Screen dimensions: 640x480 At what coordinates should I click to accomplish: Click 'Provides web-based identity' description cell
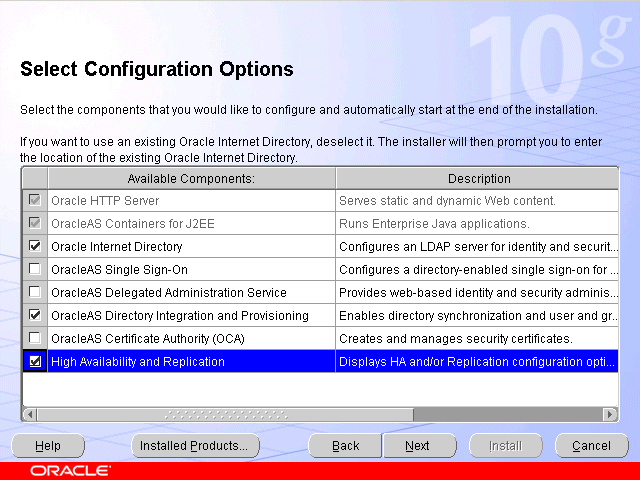coord(477,293)
